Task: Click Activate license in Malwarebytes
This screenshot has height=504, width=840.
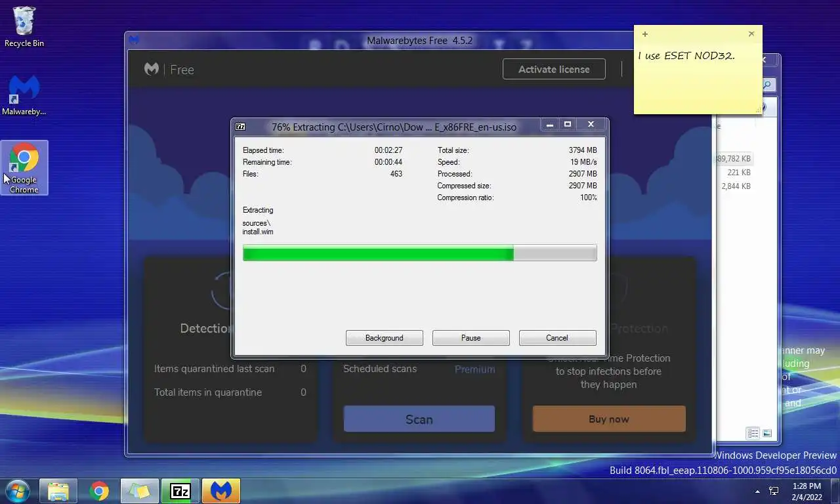Action: pos(554,69)
